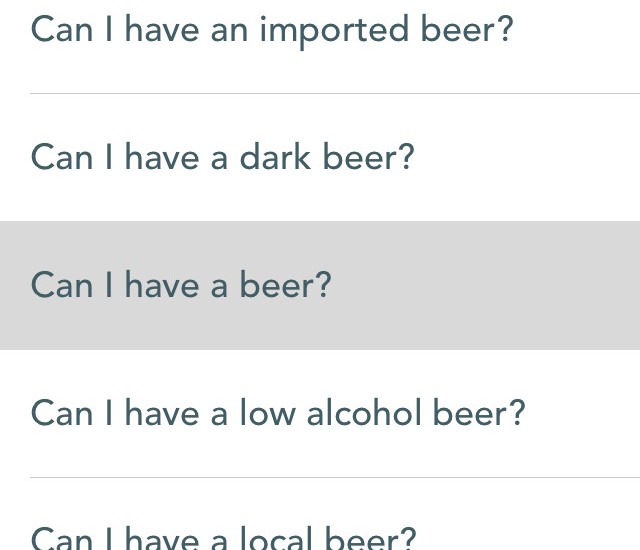Click the imported beer phrase
Viewport: 640px width, 550px height.
272,30
